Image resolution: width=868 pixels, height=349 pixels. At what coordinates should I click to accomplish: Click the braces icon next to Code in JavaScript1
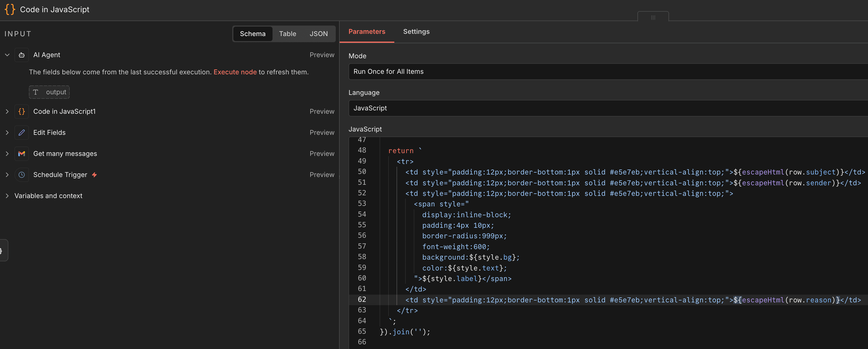click(22, 111)
